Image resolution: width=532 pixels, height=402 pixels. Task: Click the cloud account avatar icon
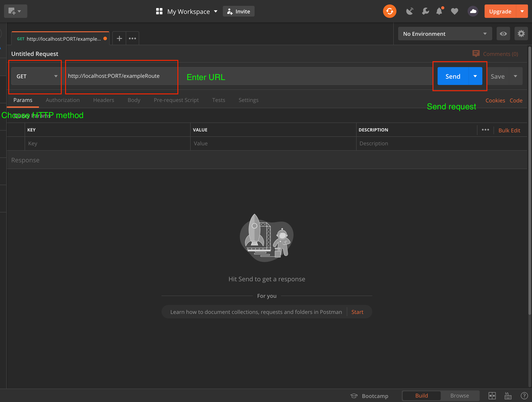pos(473,11)
